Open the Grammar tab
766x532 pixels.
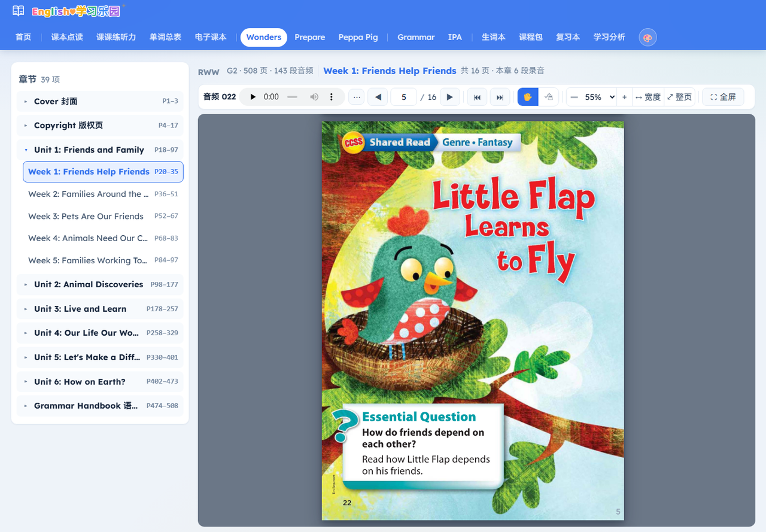416,37
